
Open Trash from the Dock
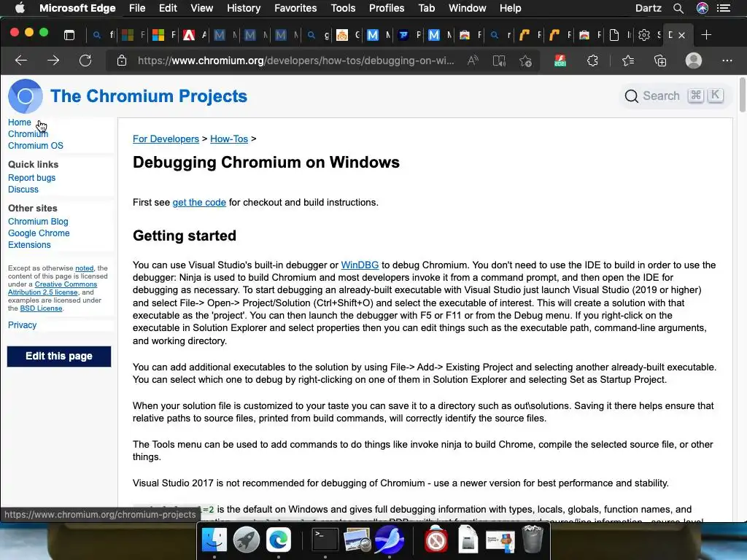[x=532, y=540]
